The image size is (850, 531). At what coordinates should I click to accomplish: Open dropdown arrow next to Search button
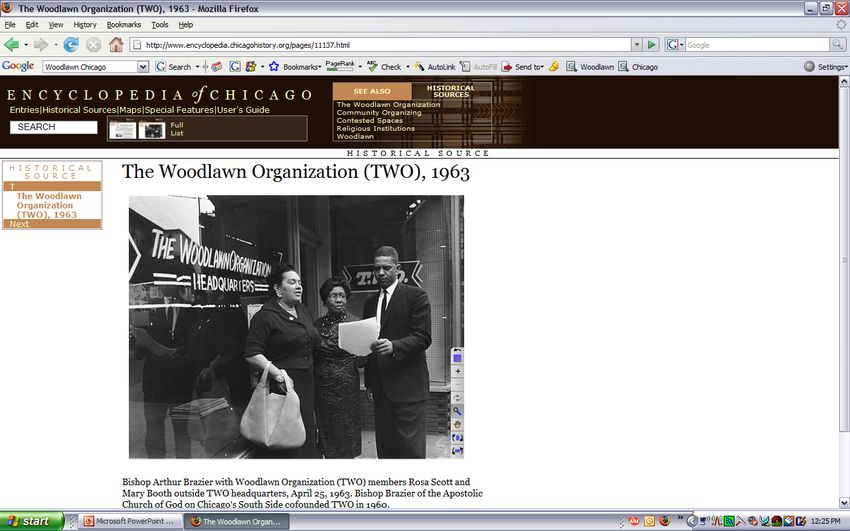click(197, 67)
